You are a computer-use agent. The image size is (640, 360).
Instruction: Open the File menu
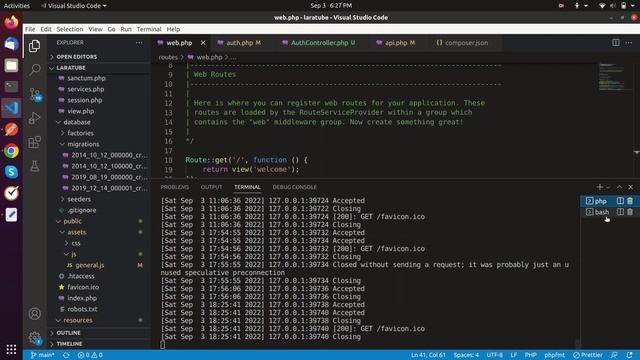point(30,29)
